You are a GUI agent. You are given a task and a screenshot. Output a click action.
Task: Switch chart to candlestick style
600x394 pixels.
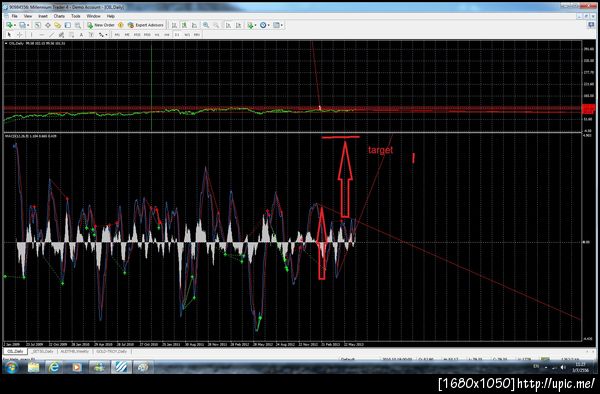tap(184, 25)
